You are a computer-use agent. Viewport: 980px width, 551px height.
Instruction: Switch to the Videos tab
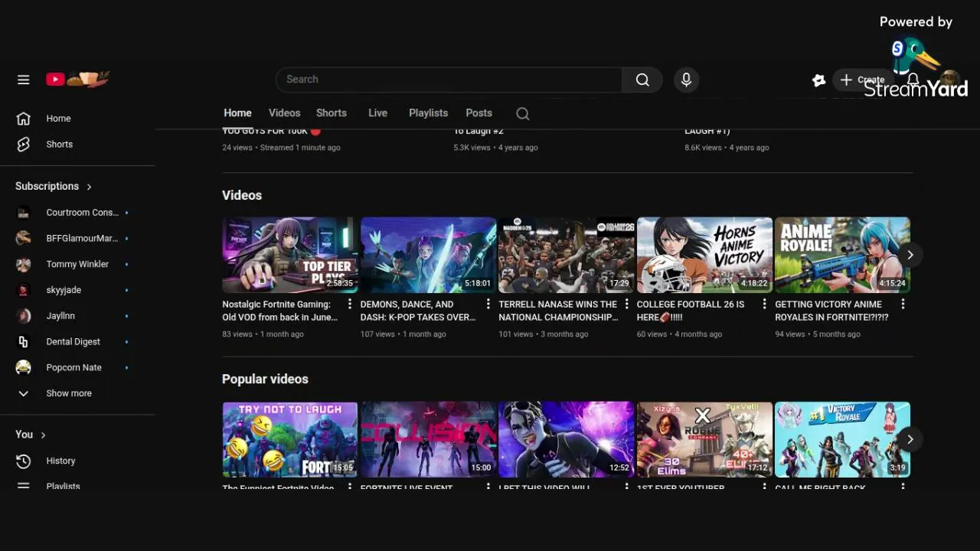coord(284,113)
